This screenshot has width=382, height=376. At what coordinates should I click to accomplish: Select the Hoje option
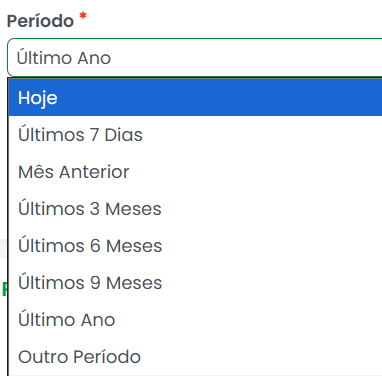[195, 98]
